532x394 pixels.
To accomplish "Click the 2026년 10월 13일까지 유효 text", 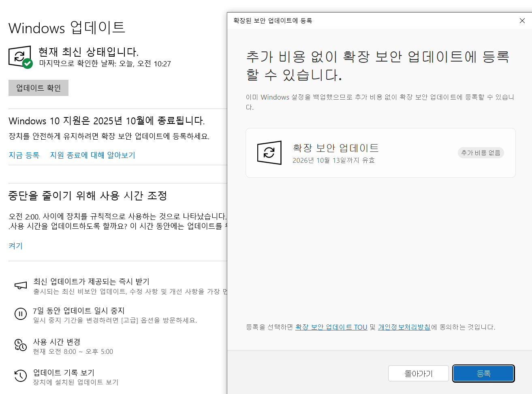I will [333, 160].
